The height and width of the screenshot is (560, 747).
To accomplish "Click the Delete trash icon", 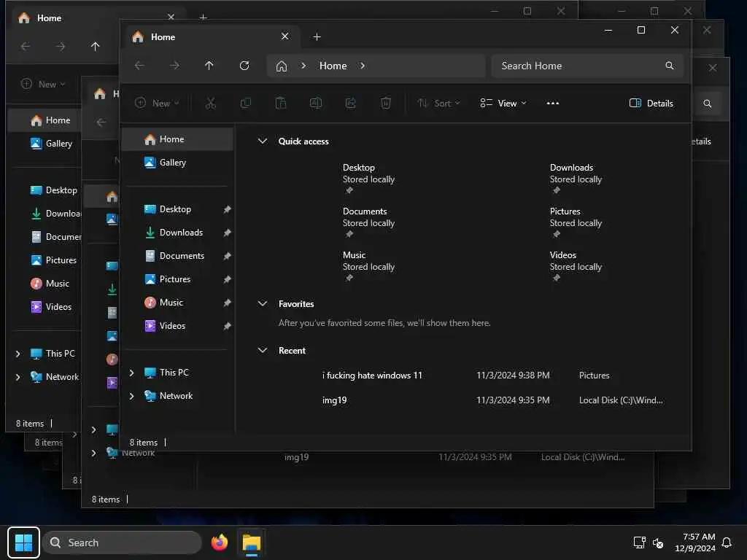I will [386, 104].
